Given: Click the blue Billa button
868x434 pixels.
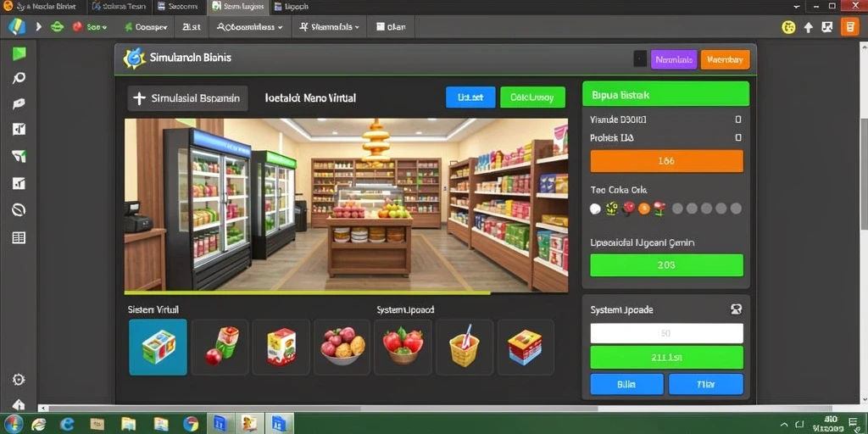Looking at the screenshot, I should (626, 384).
